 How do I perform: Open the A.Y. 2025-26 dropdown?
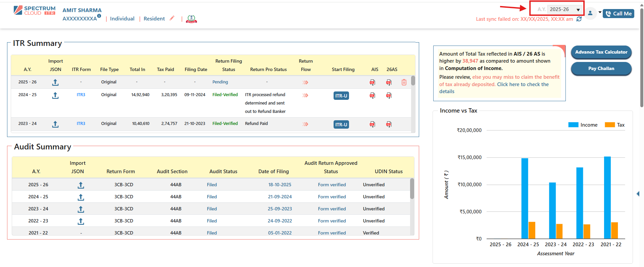point(565,9)
